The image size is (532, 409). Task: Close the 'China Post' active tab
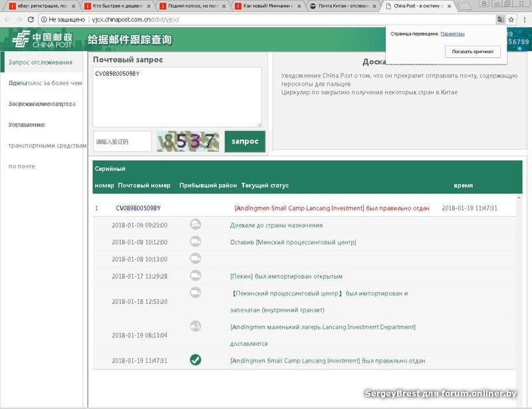click(450, 6)
